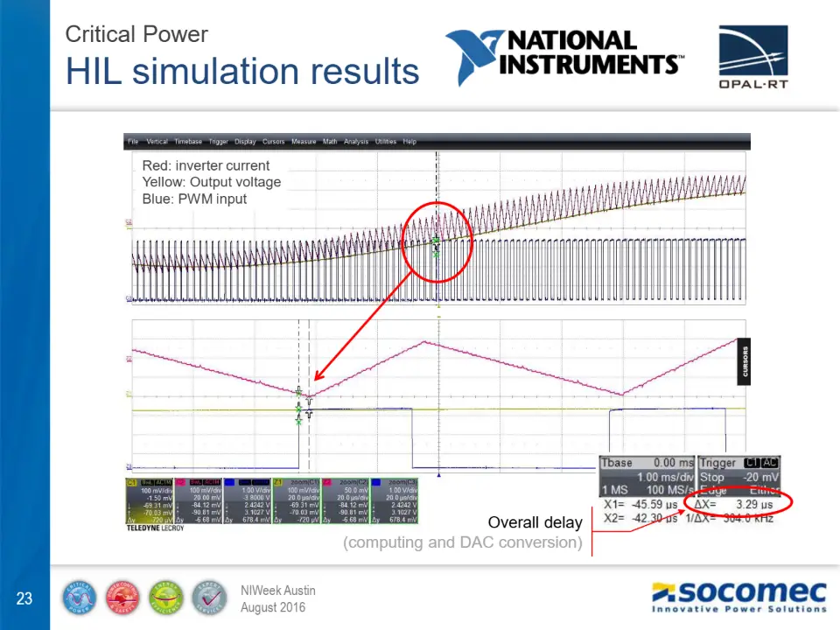
Task: Open the Utilities menu
Action: coord(386,142)
